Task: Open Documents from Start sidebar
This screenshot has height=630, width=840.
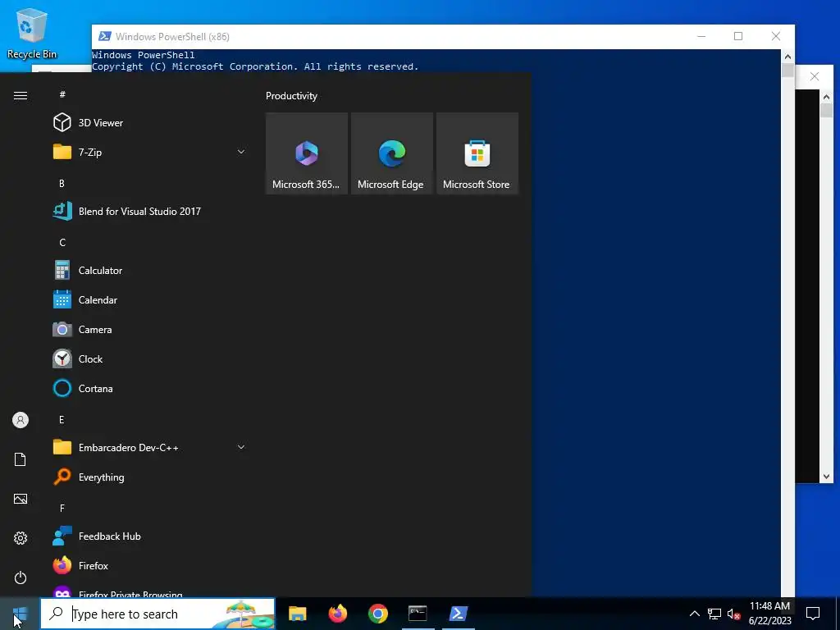Action: point(21,459)
